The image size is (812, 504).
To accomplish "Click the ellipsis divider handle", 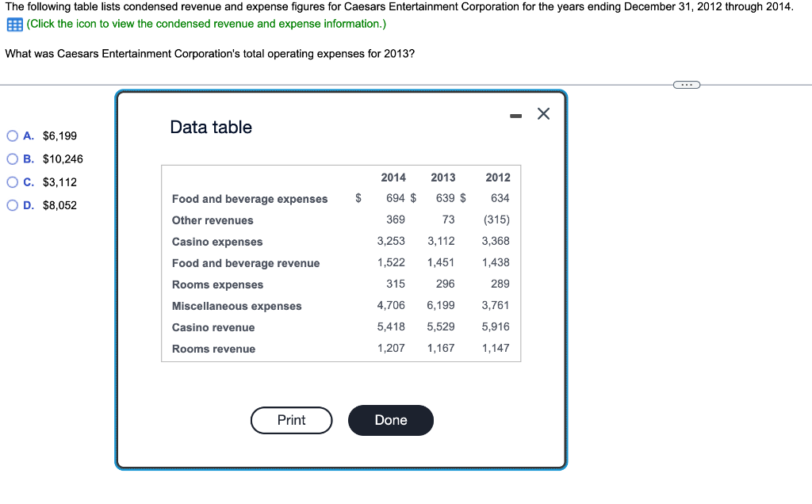I will [x=686, y=84].
